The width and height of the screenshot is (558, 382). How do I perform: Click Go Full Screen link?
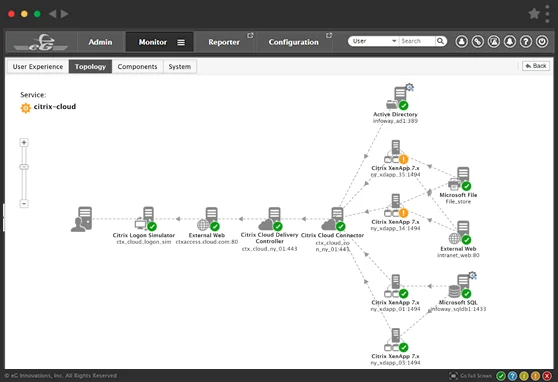(471, 376)
